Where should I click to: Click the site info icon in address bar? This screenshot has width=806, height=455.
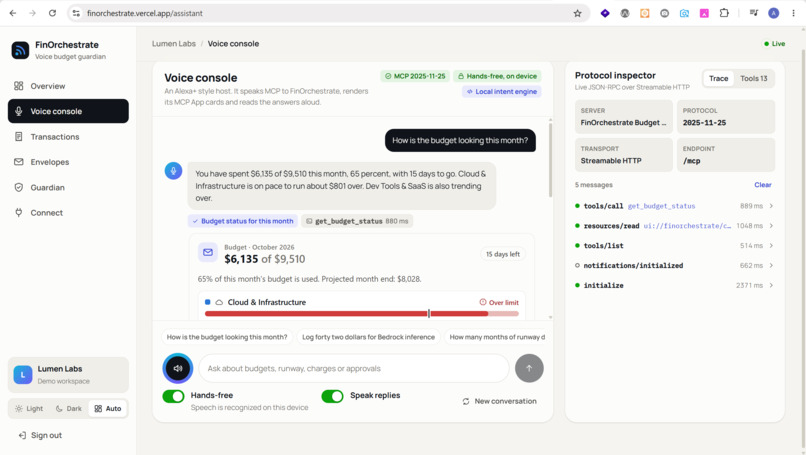pos(76,13)
